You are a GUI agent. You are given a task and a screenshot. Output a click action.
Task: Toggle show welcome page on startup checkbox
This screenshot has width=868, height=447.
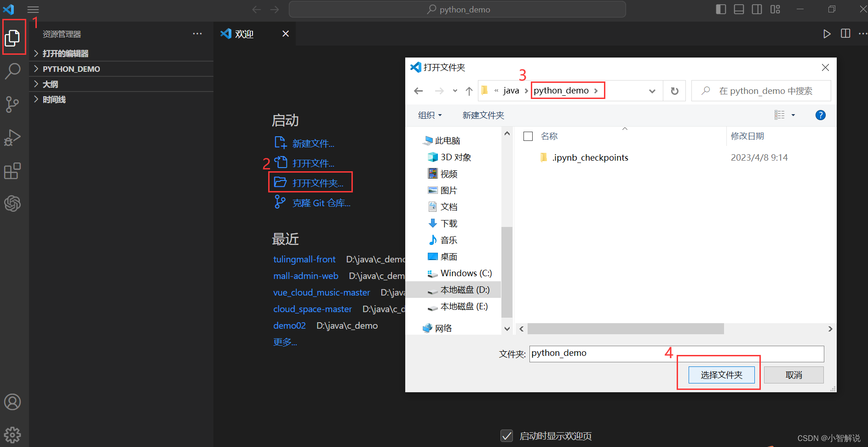[506, 435]
